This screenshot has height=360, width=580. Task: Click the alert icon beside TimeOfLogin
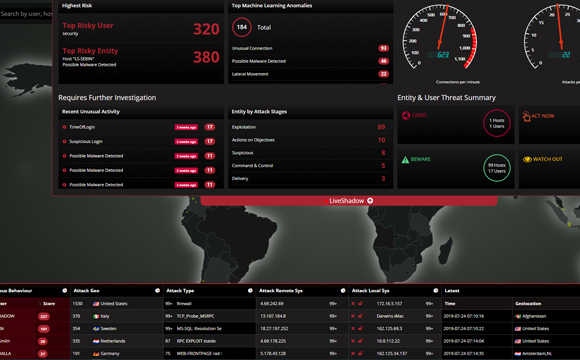coord(64,127)
